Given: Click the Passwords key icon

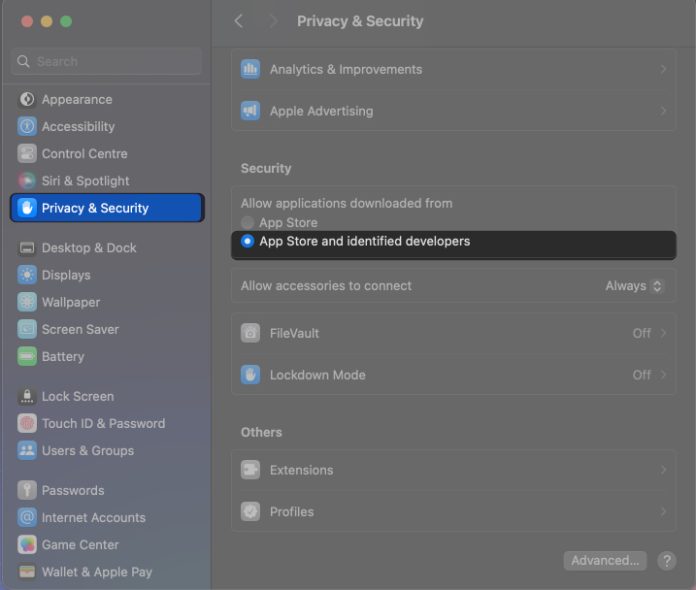Looking at the screenshot, I should click(x=27, y=490).
